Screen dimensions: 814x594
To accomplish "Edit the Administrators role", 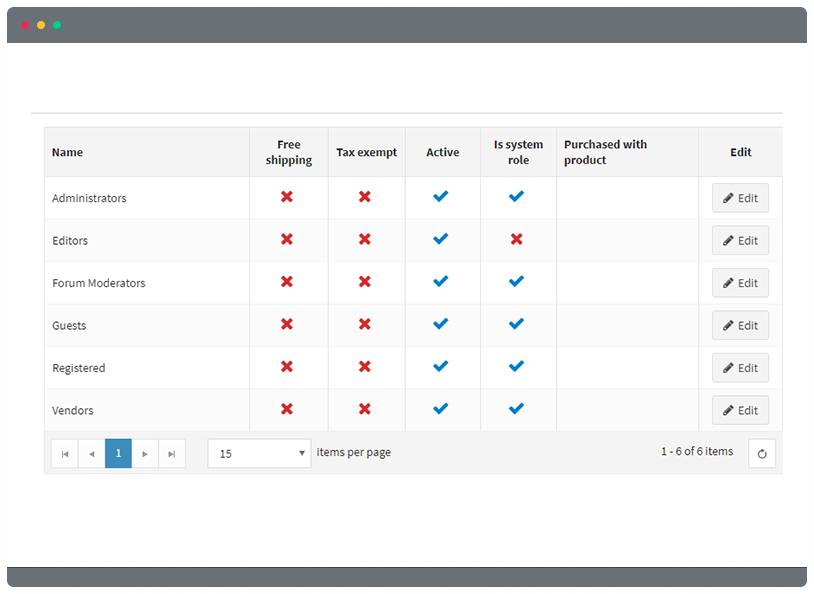I will [x=740, y=198].
